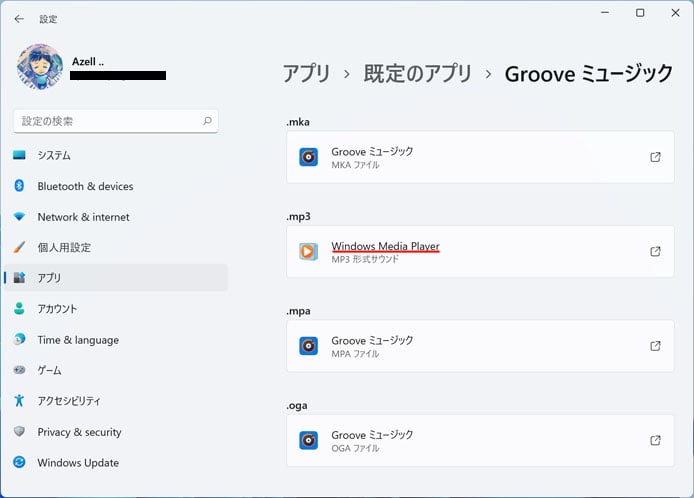
Task: Open Time & language category
Action: click(x=116, y=340)
